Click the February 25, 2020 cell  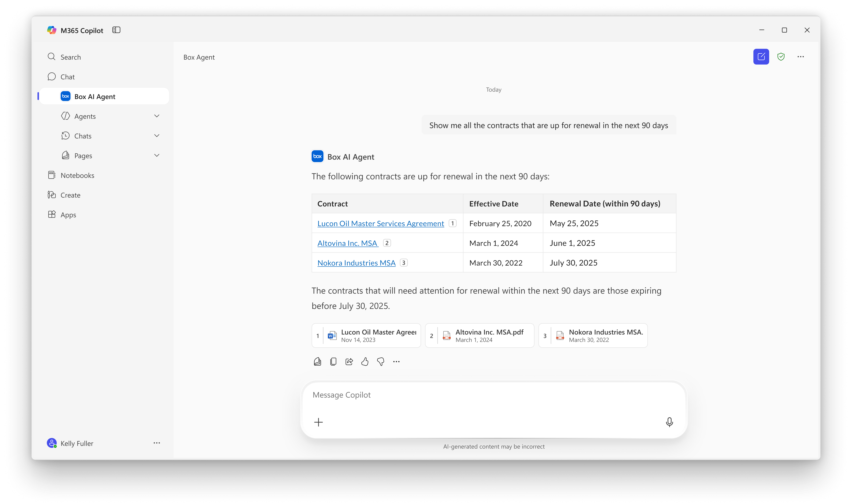(x=503, y=223)
